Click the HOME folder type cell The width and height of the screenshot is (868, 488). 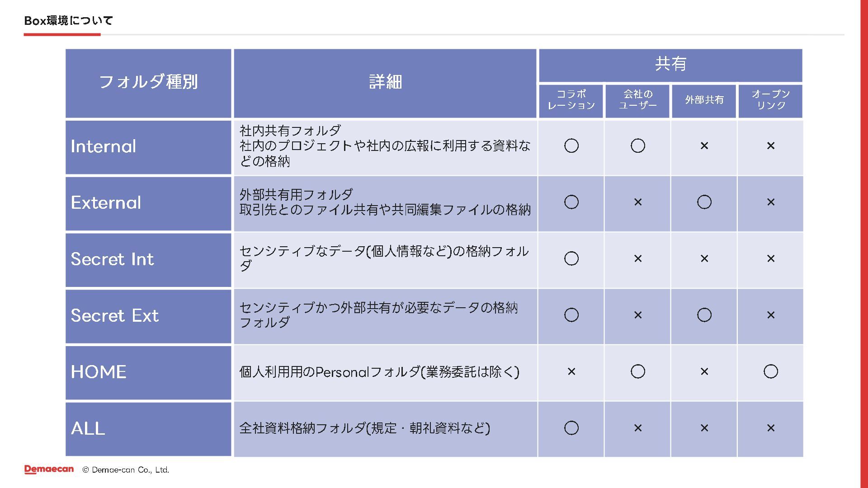point(148,373)
